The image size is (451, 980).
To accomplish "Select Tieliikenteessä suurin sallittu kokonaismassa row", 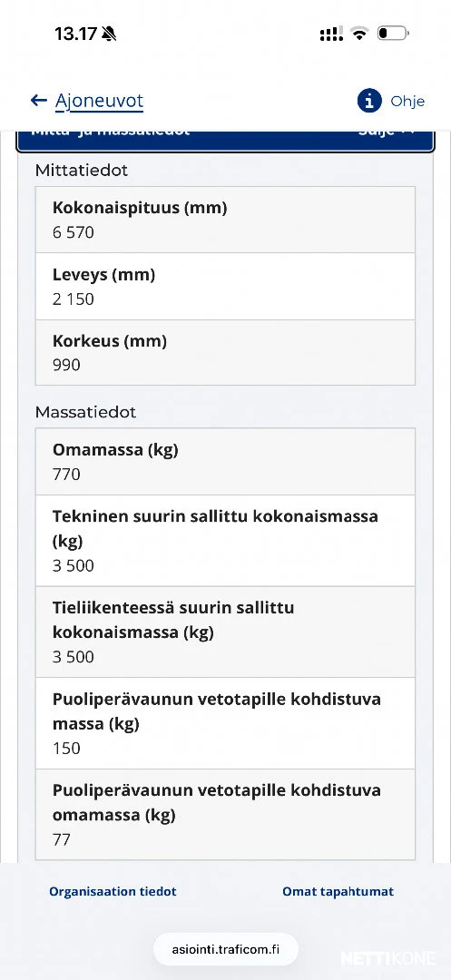I will point(225,632).
